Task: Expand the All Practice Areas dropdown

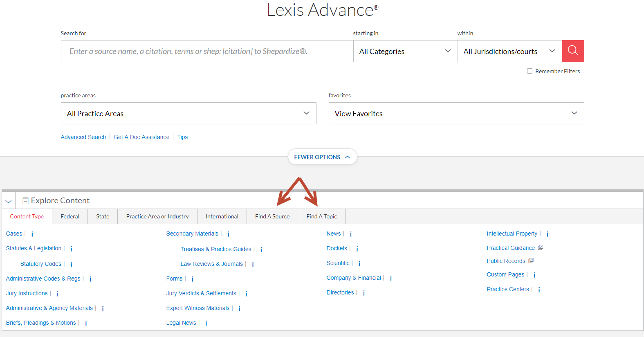Action: coord(188,113)
